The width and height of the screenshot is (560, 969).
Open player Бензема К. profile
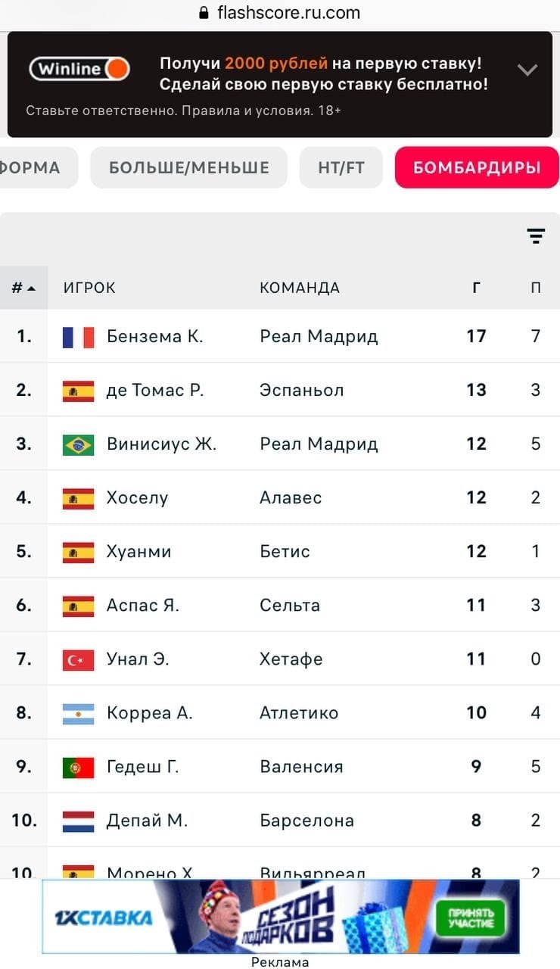[x=155, y=336]
